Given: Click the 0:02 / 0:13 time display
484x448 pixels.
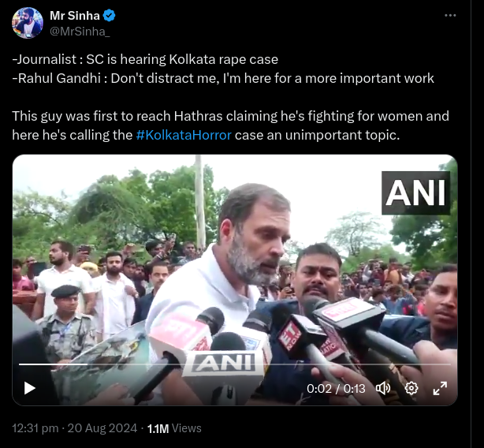Looking at the screenshot, I should 336,388.
